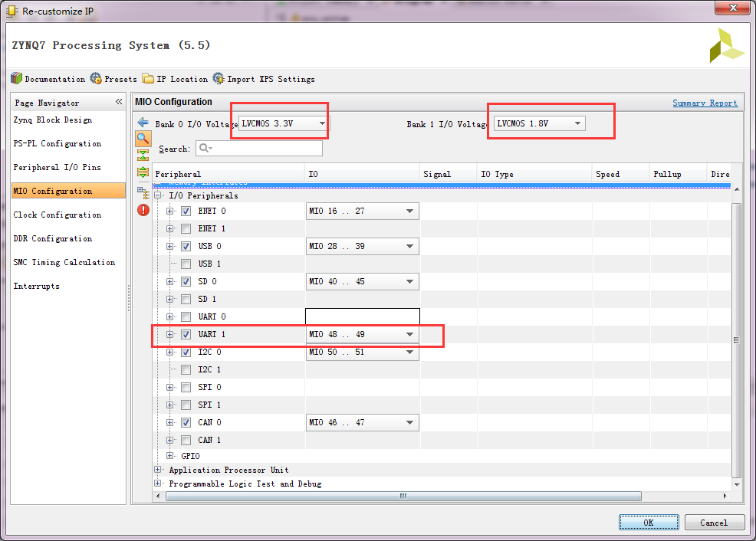The width and height of the screenshot is (756, 541).
Task: Click the collapse all icon
Action: [x=143, y=155]
